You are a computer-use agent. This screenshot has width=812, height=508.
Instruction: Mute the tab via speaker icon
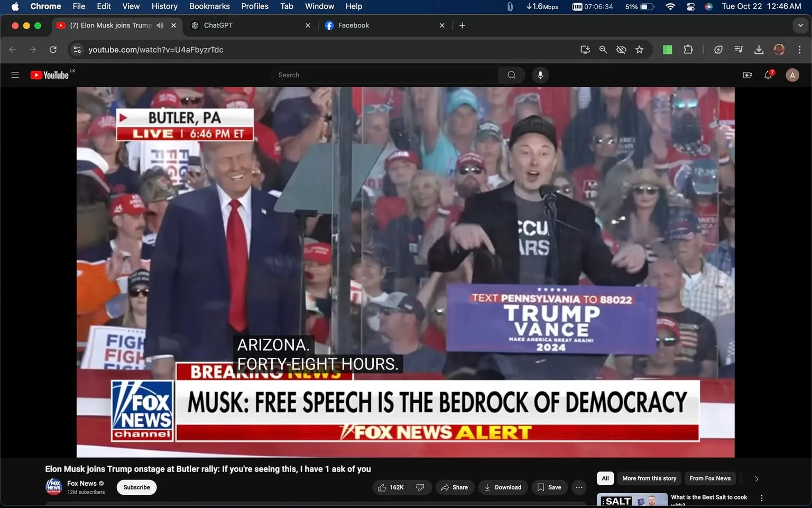[x=160, y=25]
